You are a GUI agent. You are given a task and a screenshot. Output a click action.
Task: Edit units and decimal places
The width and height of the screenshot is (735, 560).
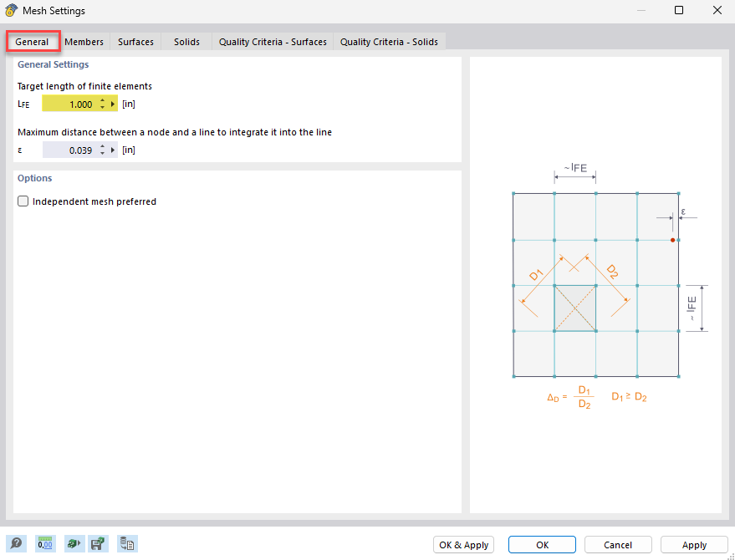[44, 543]
